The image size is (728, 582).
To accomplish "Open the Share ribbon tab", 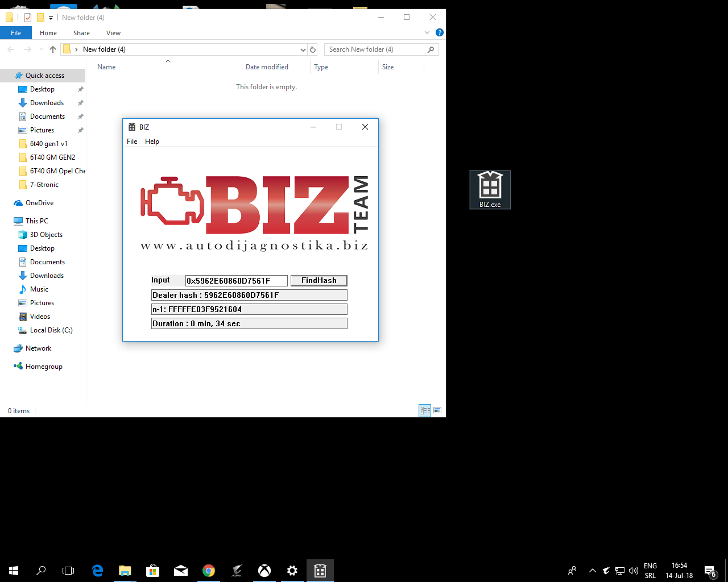I will click(81, 33).
